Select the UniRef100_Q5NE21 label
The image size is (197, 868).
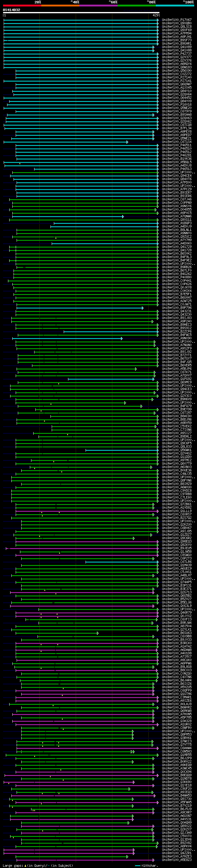(177, 139)
